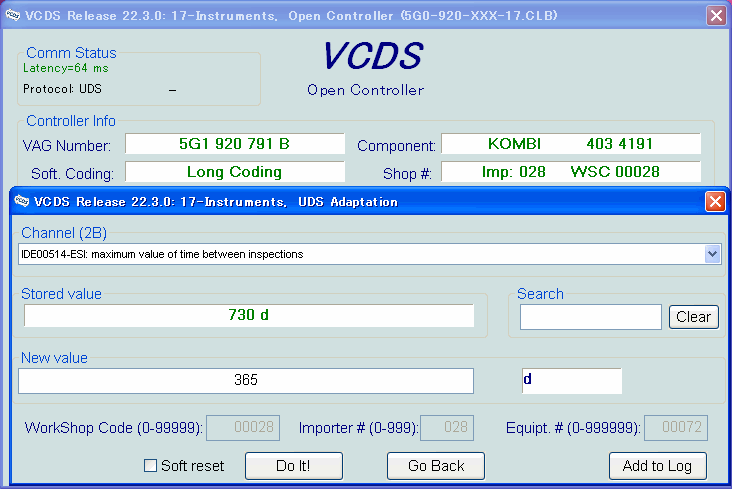Select the Channel combo box showing IDE00514-ESI
Image resolution: width=732 pixels, height=489 pixels.
[369, 254]
